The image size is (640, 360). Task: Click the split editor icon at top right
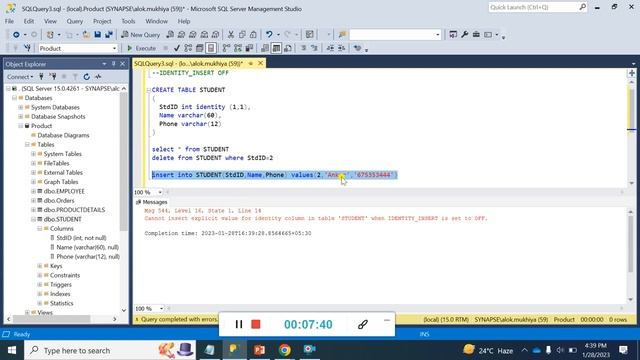tap(631, 73)
